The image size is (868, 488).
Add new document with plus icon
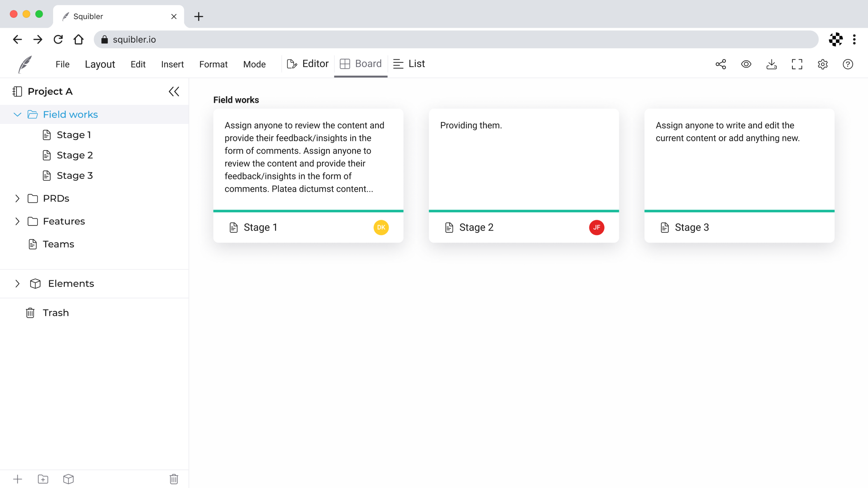point(17,479)
